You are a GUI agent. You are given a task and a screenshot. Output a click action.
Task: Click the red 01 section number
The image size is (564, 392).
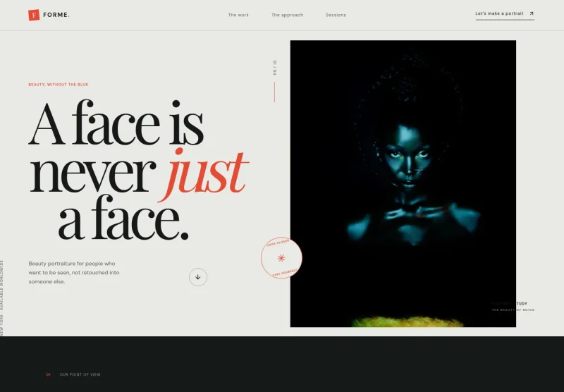(48, 375)
